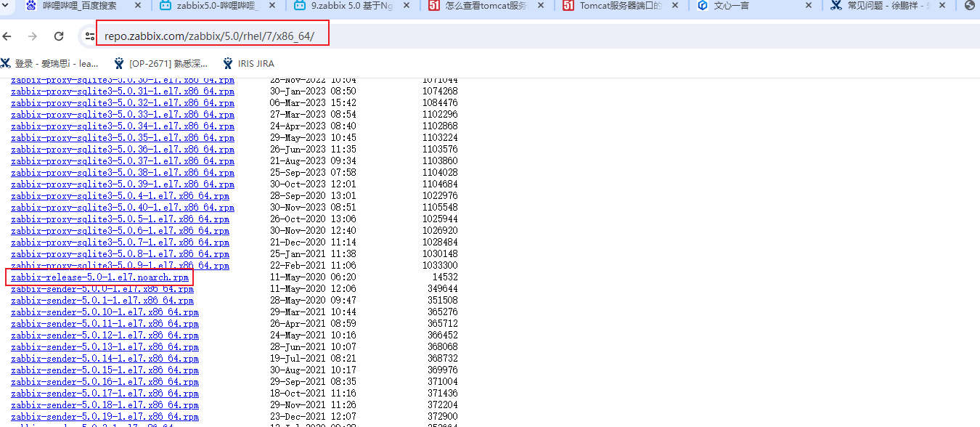Click the date 21-Dec-2020 11:14

click(x=313, y=243)
